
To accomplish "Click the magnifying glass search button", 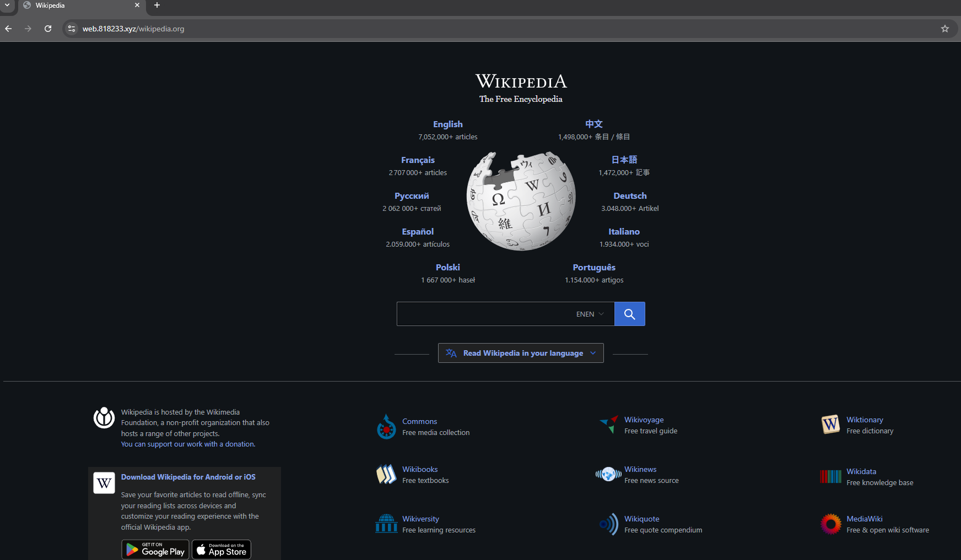I will pyautogui.click(x=630, y=314).
